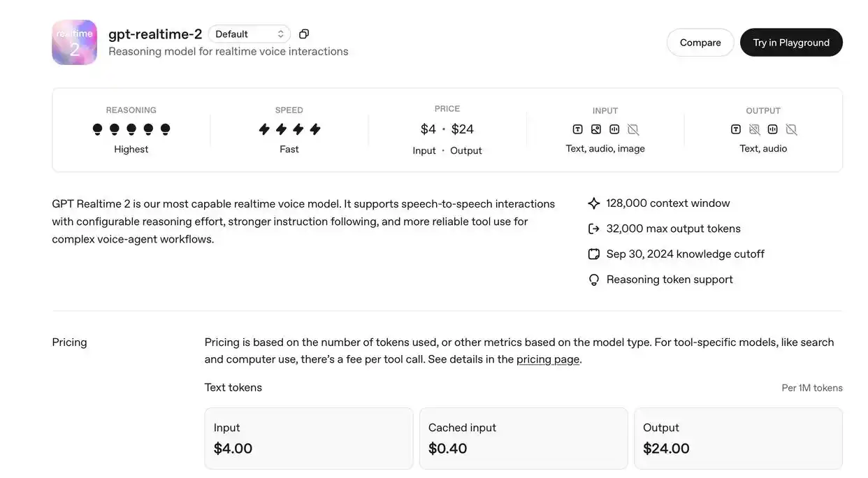Viewport: 868px width, 478px height.
Task: Click the text icon under OUTPUT
Action: pos(736,129)
